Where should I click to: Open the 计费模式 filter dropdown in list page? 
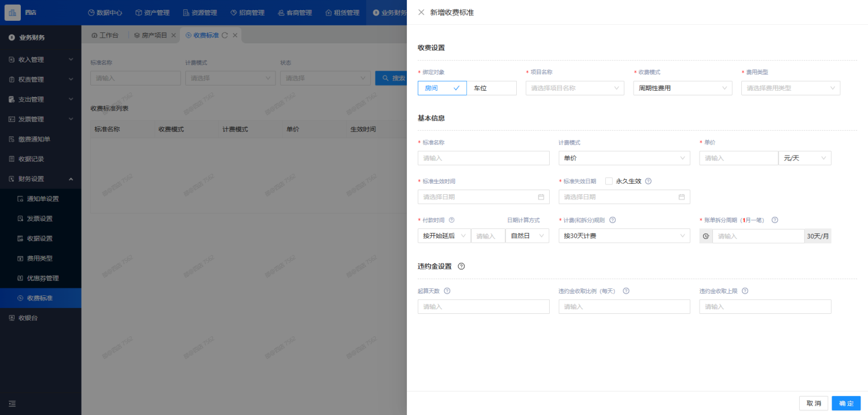coord(230,78)
